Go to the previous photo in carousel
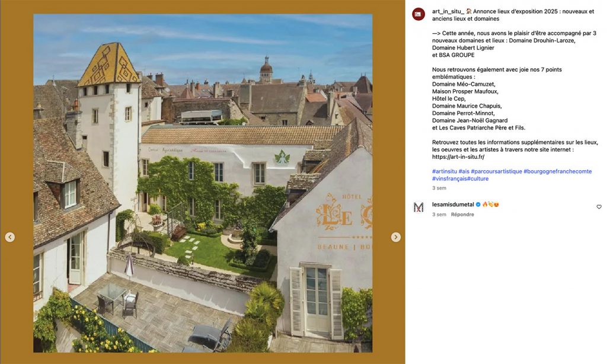This screenshot has height=364, width=607. tap(10, 237)
